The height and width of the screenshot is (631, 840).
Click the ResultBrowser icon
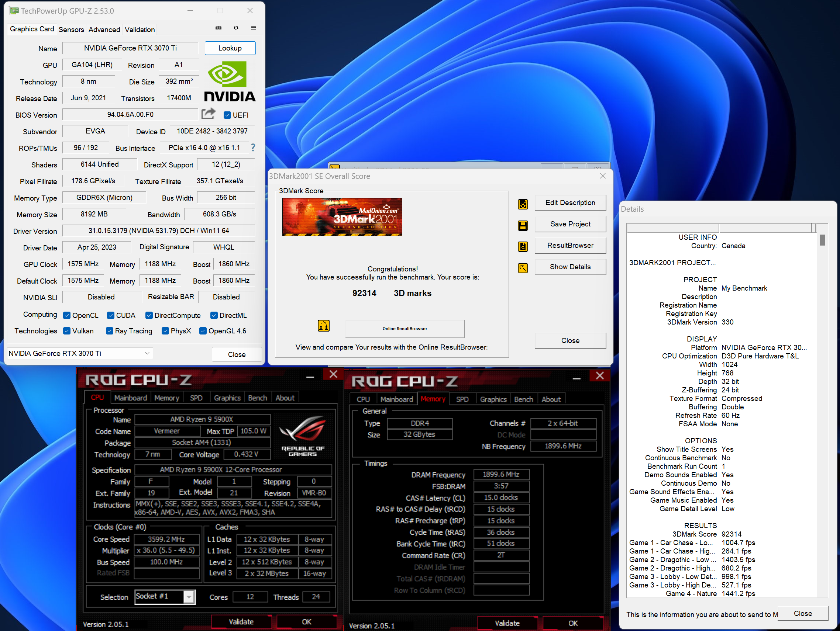click(x=523, y=247)
